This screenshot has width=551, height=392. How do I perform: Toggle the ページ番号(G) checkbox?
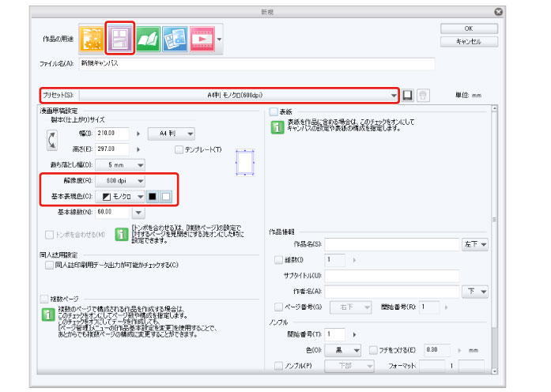[x=278, y=307]
